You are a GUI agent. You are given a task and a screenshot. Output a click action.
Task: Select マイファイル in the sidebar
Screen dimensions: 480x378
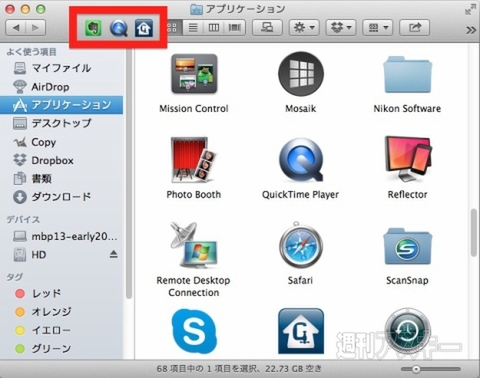click(x=61, y=68)
